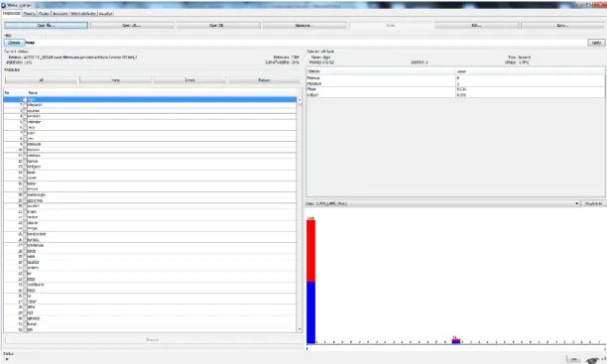The height and width of the screenshot is (364, 607).
Task: Switch to the Cluster tab
Action: tap(44, 13)
